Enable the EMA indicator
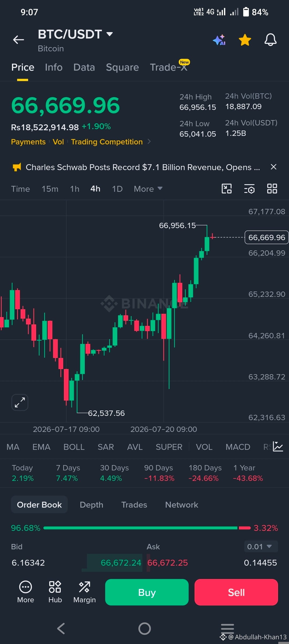This screenshot has width=289, height=644. pos(41,447)
